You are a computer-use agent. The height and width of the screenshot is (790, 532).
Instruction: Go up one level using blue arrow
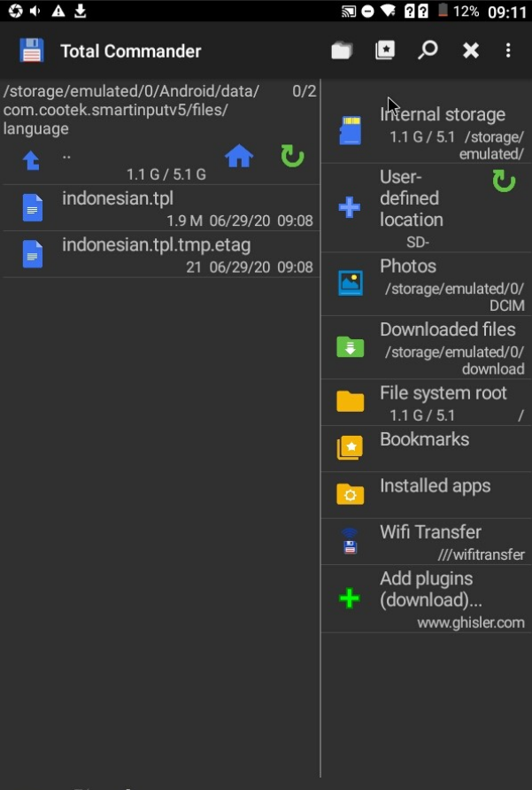click(31, 161)
